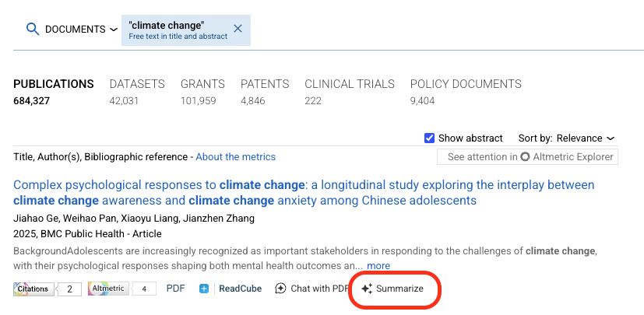This screenshot has width=644, height=315.
Task: Click the ReadCube plus icon
Action: pyautogui.click(x=204, y=289)
